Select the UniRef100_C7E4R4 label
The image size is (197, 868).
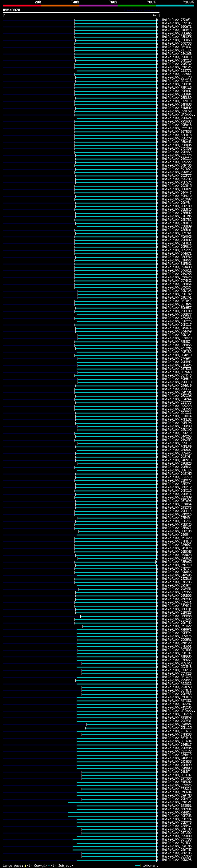(x=177, y=518)
